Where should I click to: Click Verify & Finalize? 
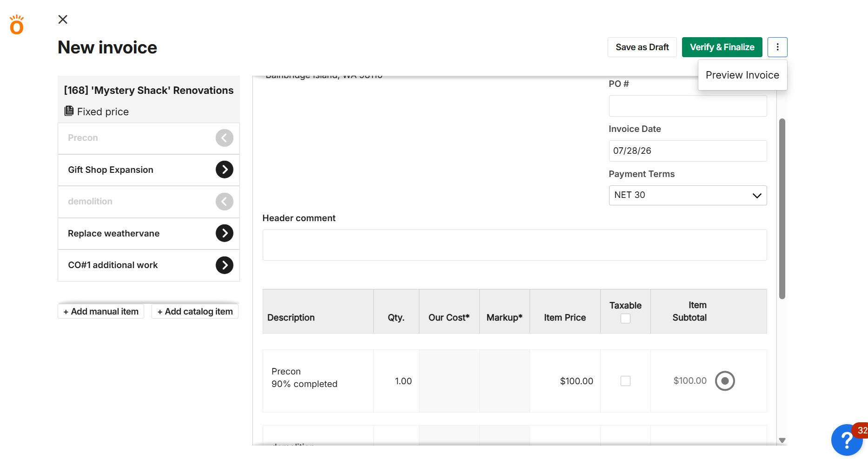pyautogui.click(x=722, y=47)
